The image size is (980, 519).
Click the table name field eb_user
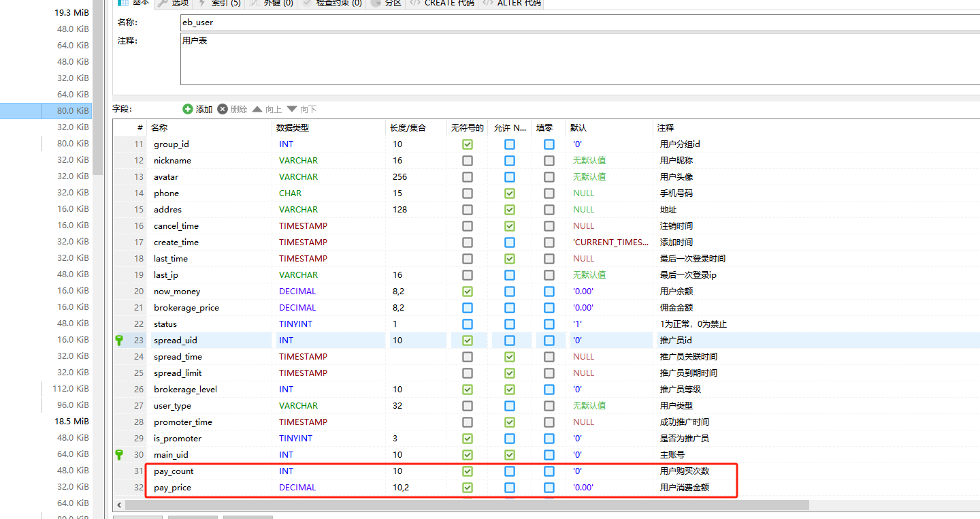click(580, 22)
